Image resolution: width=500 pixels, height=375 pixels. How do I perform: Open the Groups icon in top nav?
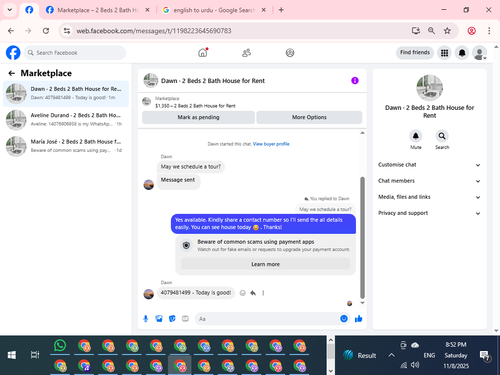click(290, 53)
